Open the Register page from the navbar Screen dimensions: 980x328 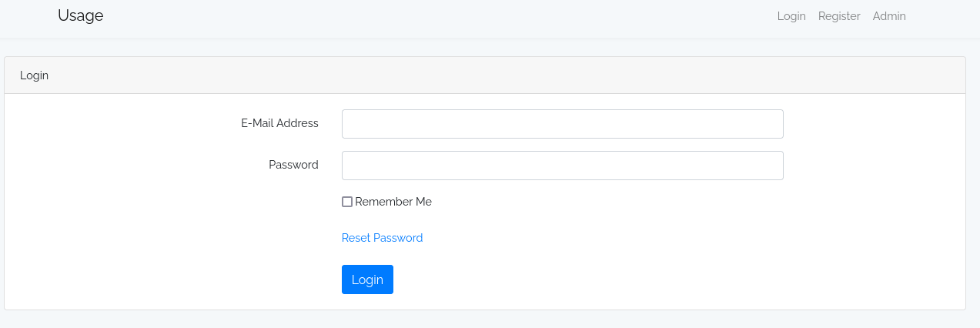coord(839,16)
